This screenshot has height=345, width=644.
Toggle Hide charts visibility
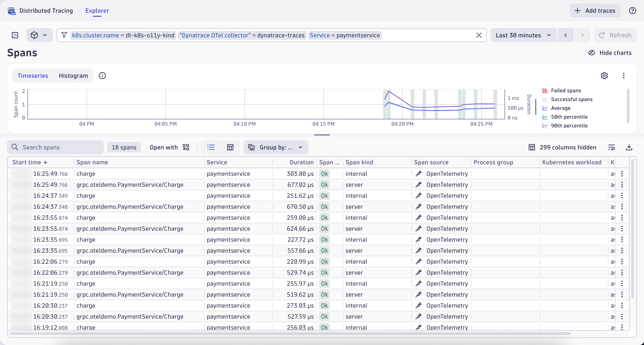pyautogui.click(x=610, y=53)
